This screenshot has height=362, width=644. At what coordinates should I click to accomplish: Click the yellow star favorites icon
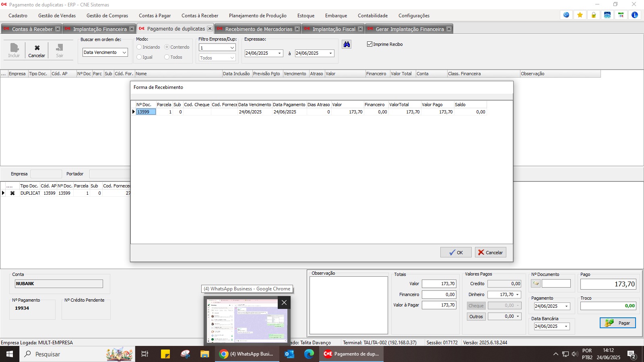[x=580, y=15]
